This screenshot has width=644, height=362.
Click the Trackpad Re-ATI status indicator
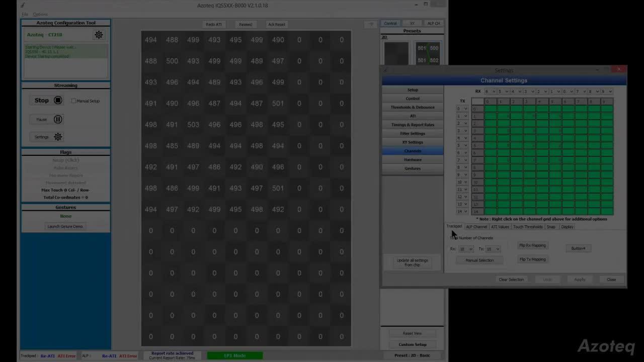(47, 355)
